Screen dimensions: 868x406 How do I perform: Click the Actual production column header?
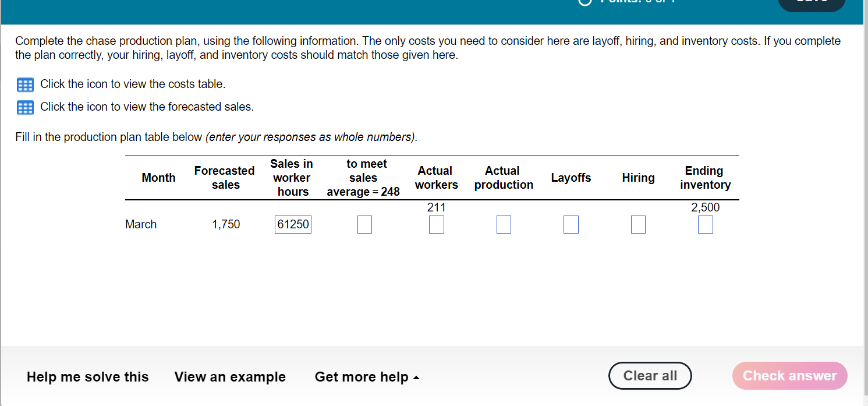coord(504,178)
